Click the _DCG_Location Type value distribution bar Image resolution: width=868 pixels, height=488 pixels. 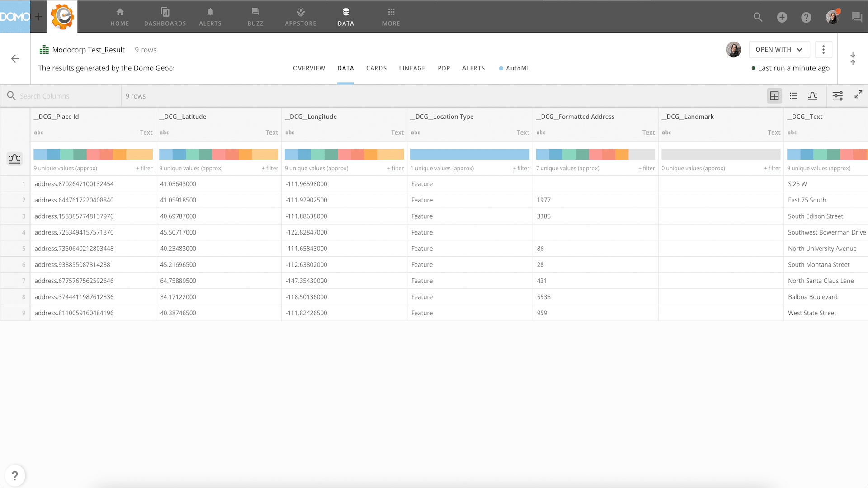pyautogui.click(x=470, y=154)
